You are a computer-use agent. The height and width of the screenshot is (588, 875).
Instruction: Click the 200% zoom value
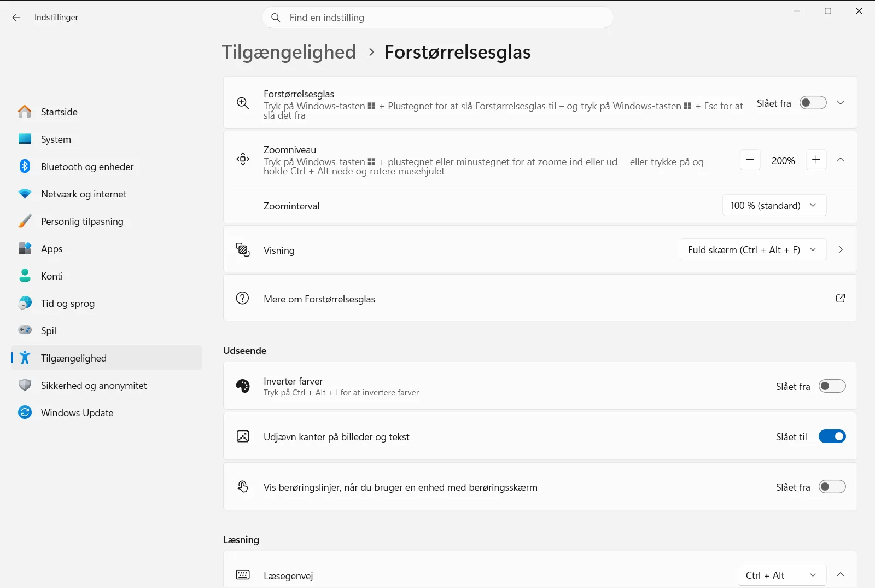pyautogui.click(x=783, y=161)
